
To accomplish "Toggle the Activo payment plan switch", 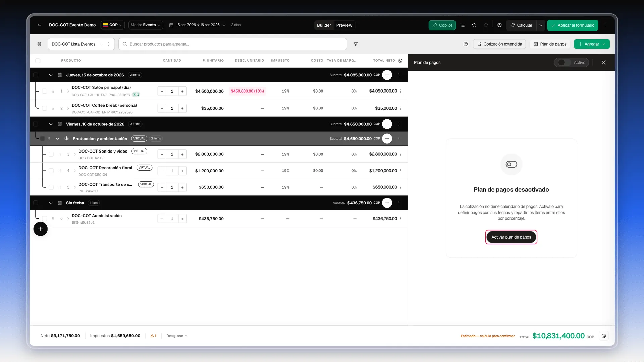I will (x=565, y=63).
